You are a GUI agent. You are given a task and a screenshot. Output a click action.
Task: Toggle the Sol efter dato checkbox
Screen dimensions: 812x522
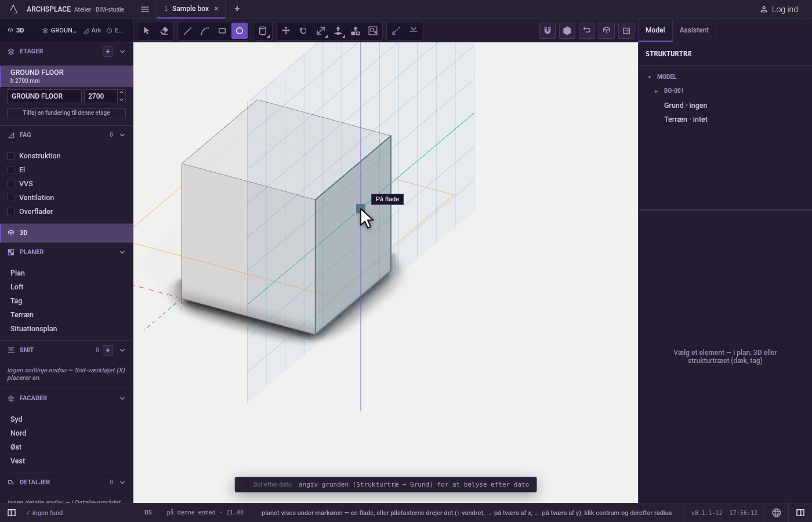(246, 484)
